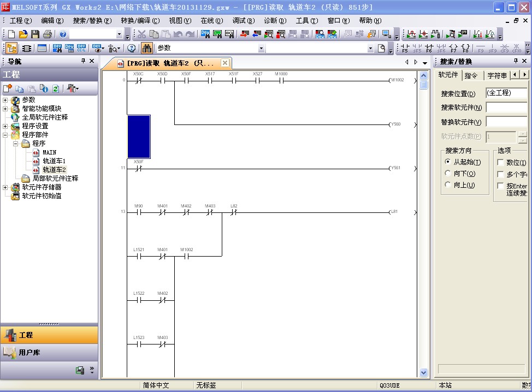The height and width of the screenshot is (392, 532).
Task: Open the MAIN program in tree
Action: 49,152
